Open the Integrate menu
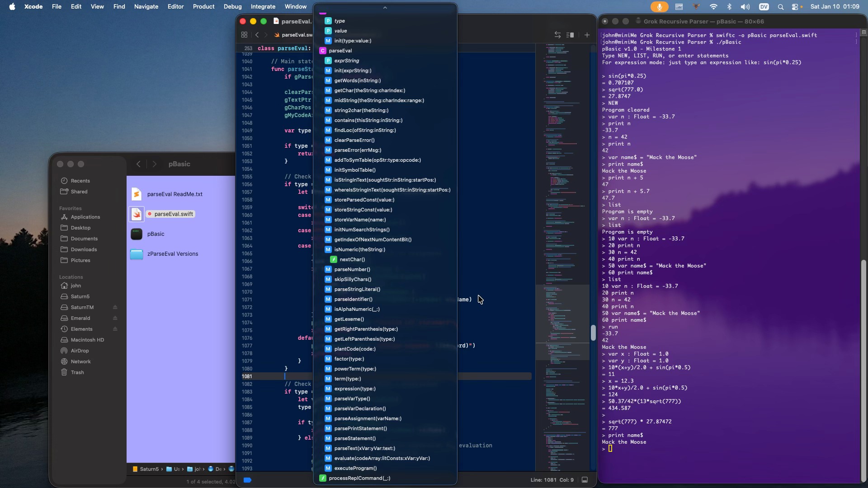This screenshot has width=868, height=488. tap(263, 6)
